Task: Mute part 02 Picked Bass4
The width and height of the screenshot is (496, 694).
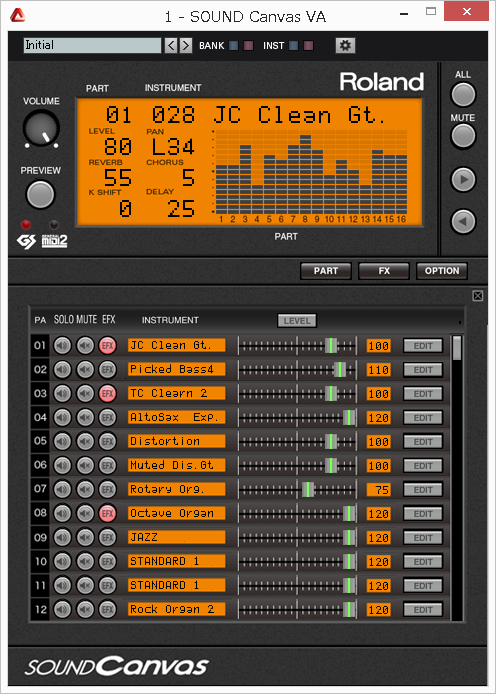Action: 85,369
